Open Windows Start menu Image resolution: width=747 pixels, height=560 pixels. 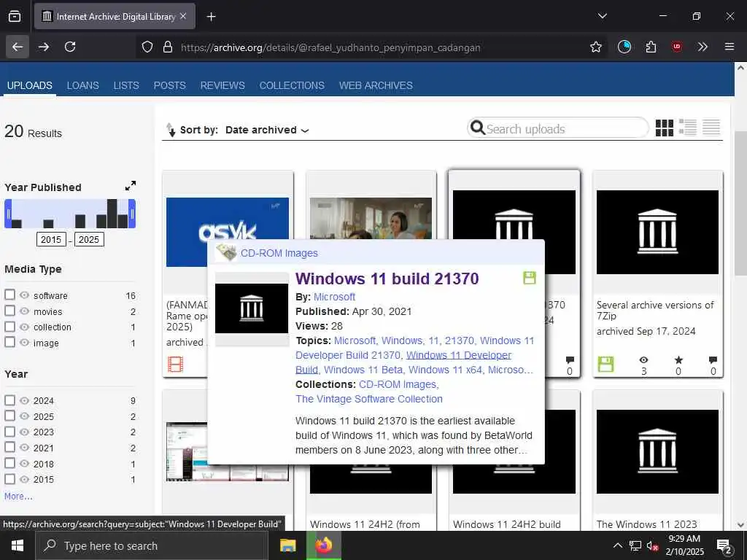click(18, 545)
